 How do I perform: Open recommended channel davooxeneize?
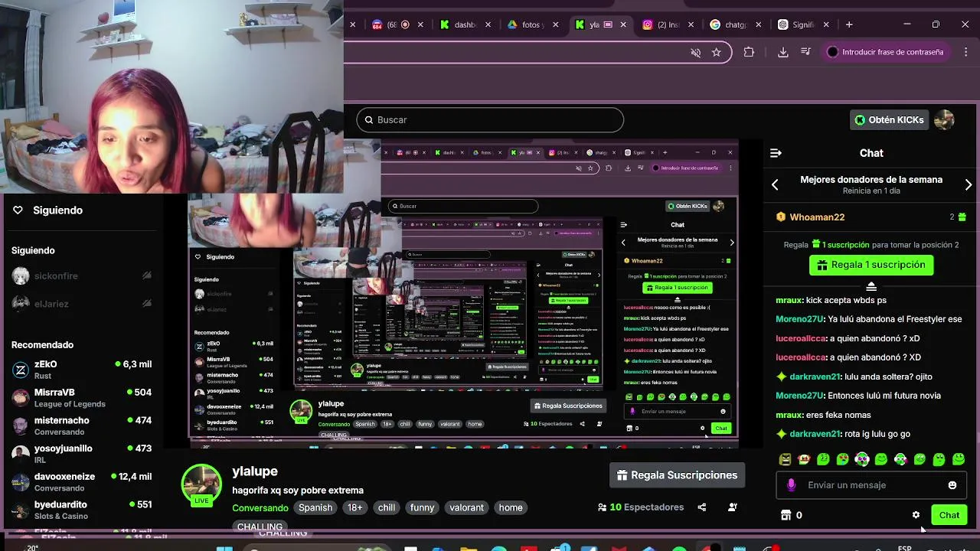click(82, 482)
